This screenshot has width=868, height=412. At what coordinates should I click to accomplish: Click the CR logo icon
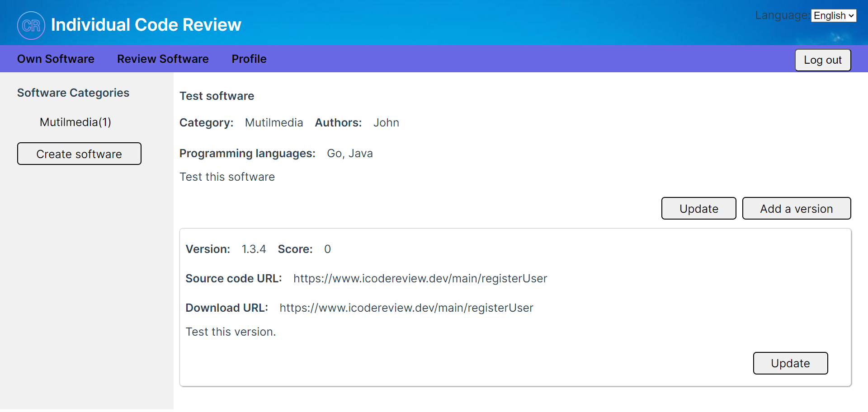[31, 25]
